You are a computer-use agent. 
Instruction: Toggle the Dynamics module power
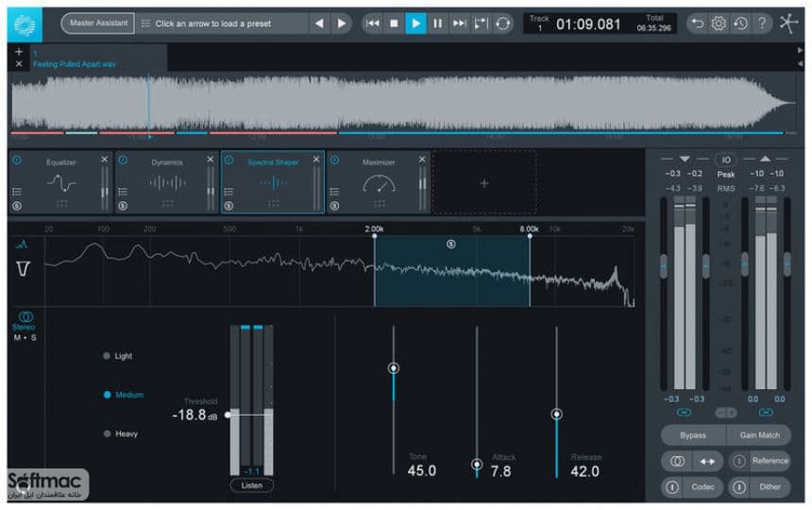click(x=123, y=160)
